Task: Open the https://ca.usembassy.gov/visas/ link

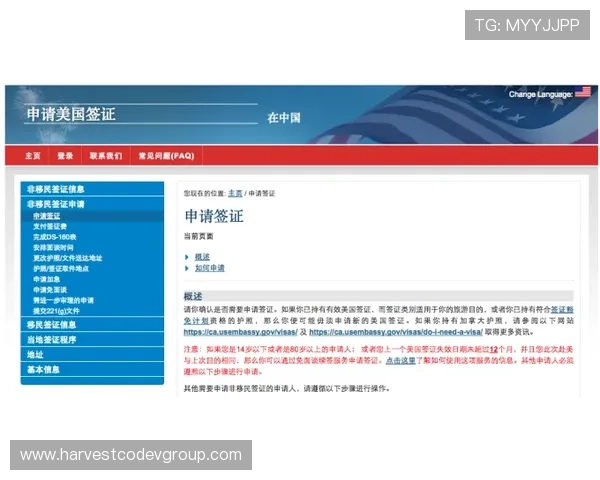Action: [241, 332]
